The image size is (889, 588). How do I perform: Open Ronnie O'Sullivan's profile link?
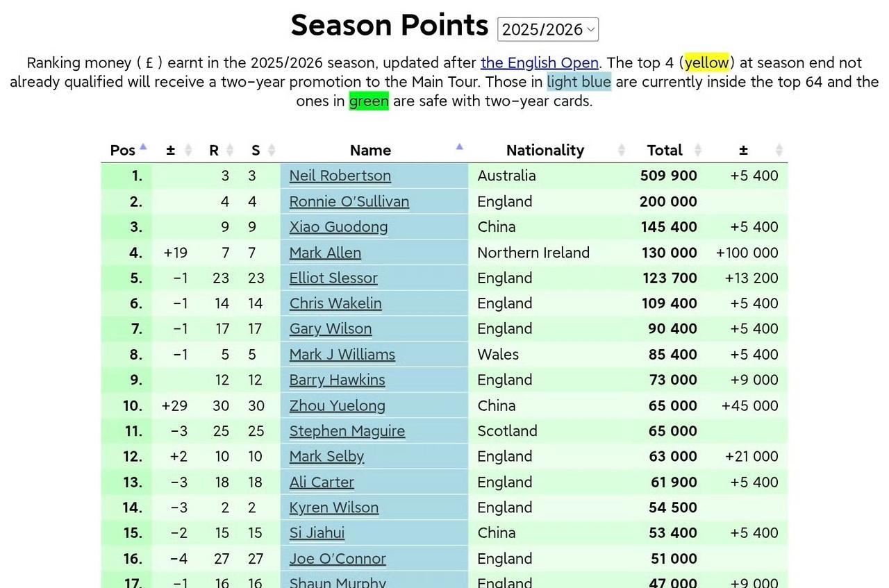click(x=349, y=201)
